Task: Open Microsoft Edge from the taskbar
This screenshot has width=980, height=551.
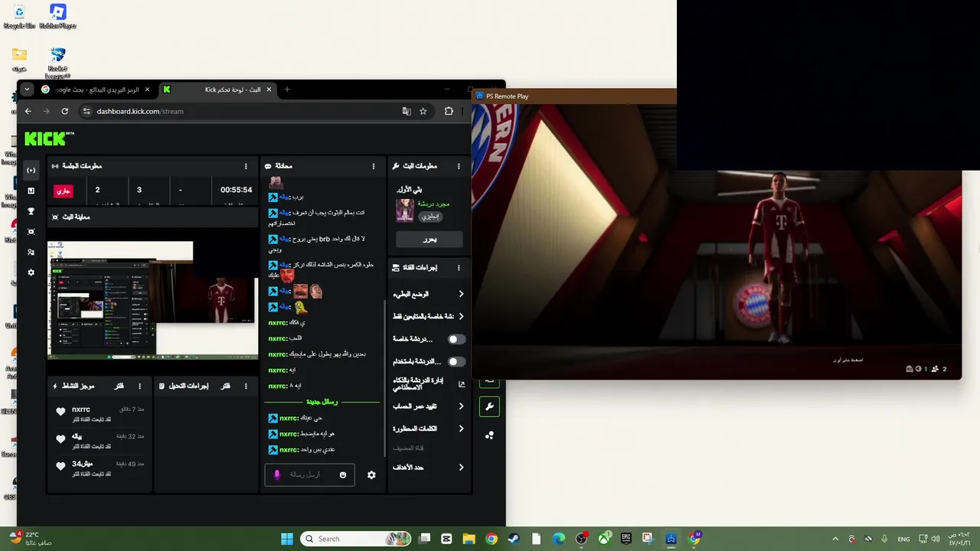Action: 559,539
